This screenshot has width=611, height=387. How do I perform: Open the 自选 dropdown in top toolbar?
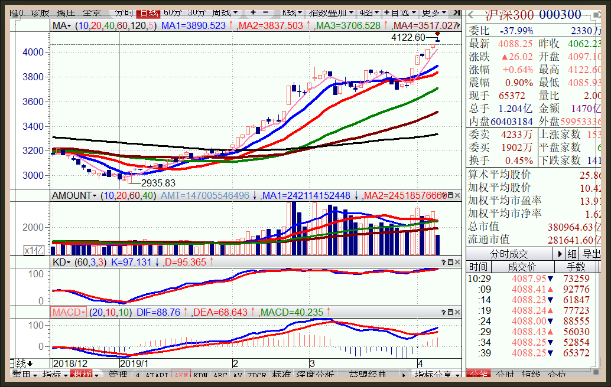399,13
